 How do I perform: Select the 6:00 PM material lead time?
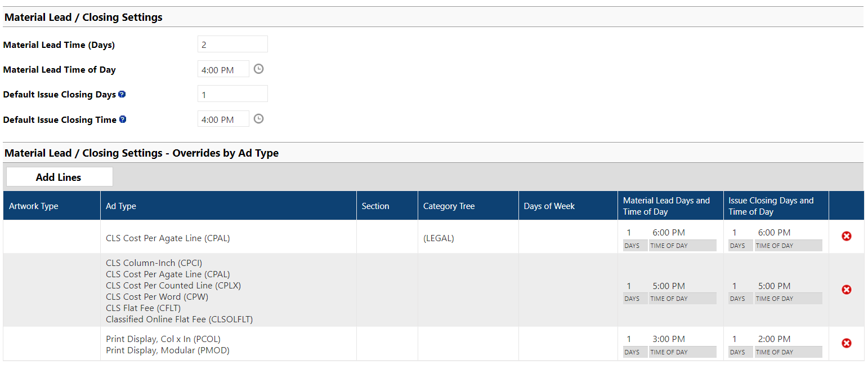point(669,232)
